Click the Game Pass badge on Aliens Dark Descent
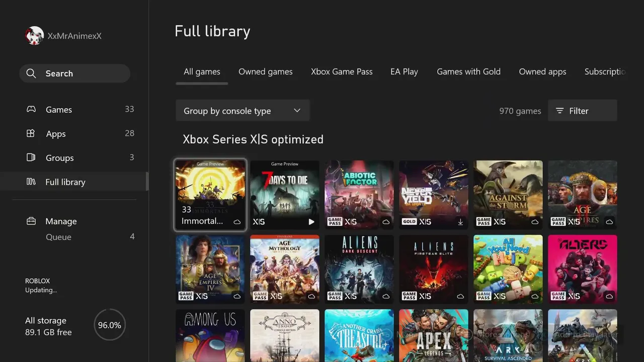 [x=335, y=296]
